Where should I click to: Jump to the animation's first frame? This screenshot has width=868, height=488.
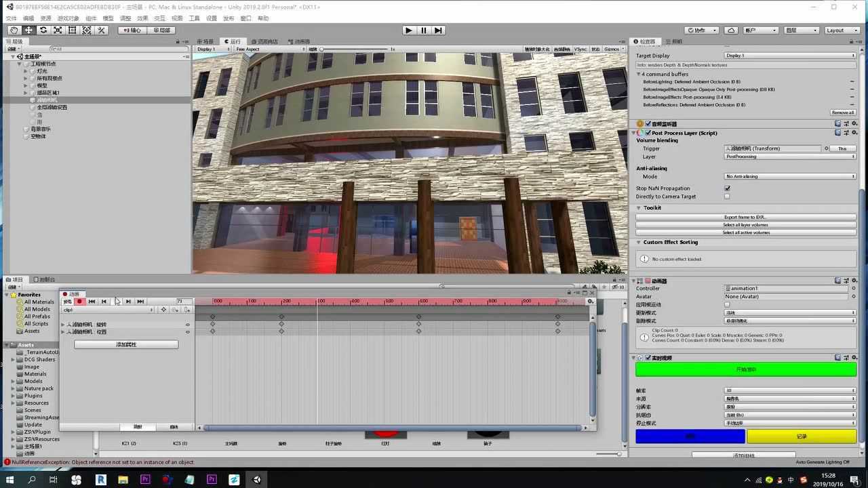coord(92,302)
